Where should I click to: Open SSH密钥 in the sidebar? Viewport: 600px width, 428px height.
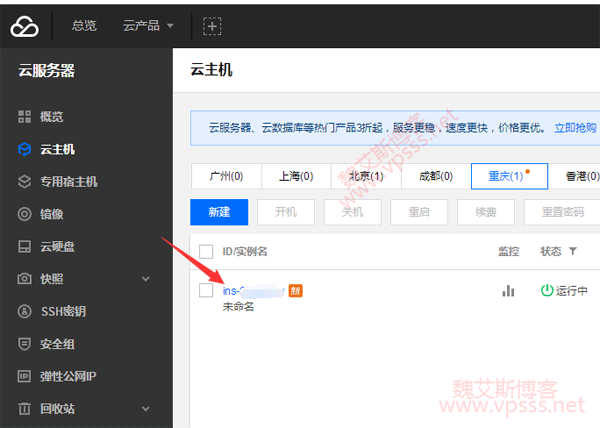click(x=64, y=311)
